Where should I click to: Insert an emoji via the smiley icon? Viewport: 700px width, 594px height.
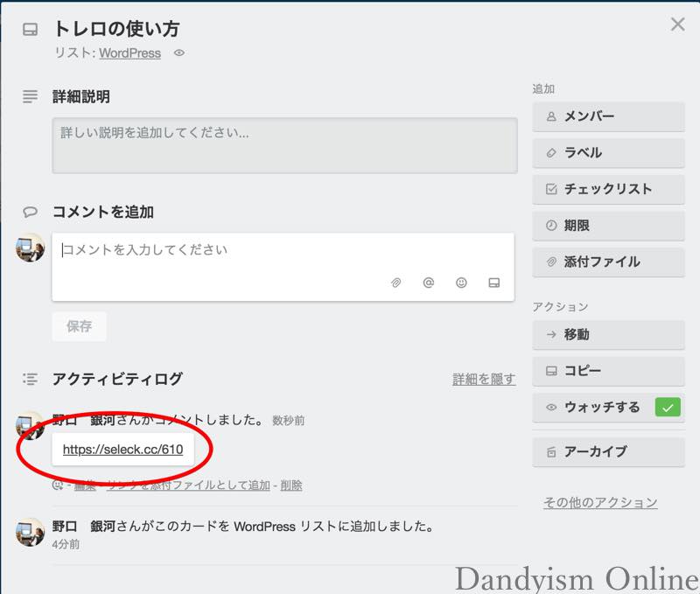pos(461,283)
